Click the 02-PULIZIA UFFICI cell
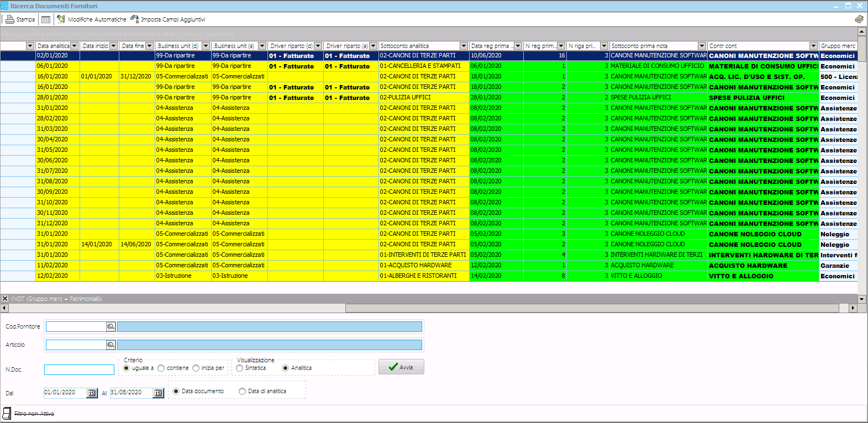Image resolution: width=868 pixels, height=423 pixels. click(424, 98)
